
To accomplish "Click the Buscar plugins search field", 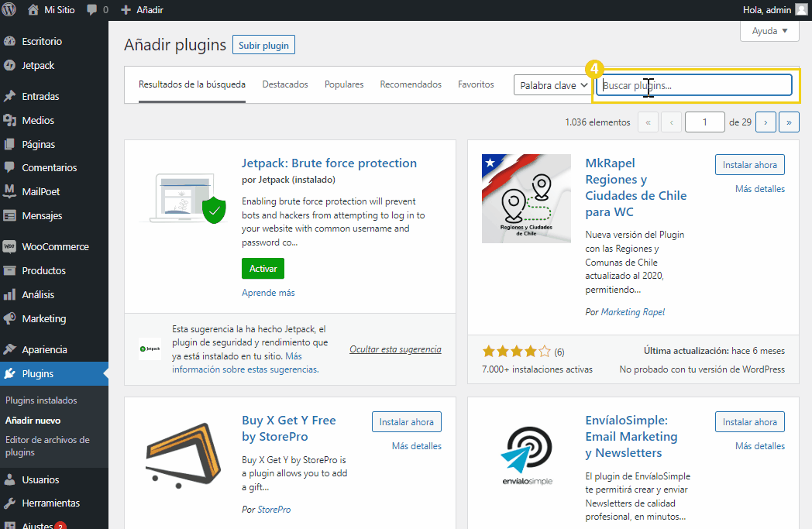I will pyautogui.click(x=694, y=85).
